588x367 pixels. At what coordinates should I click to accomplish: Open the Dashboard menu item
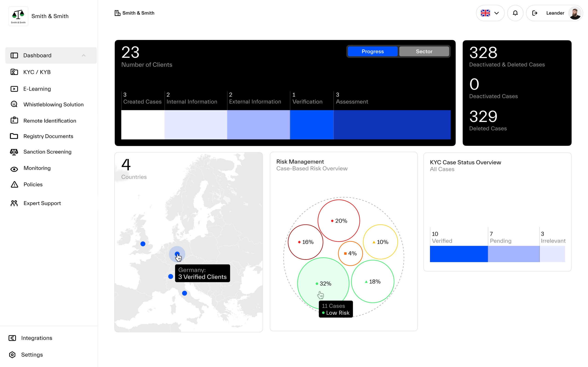(37, 55)
